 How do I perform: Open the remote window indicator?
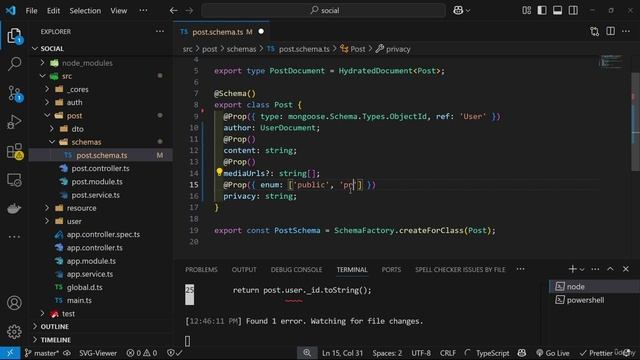[x=10, y=353]
